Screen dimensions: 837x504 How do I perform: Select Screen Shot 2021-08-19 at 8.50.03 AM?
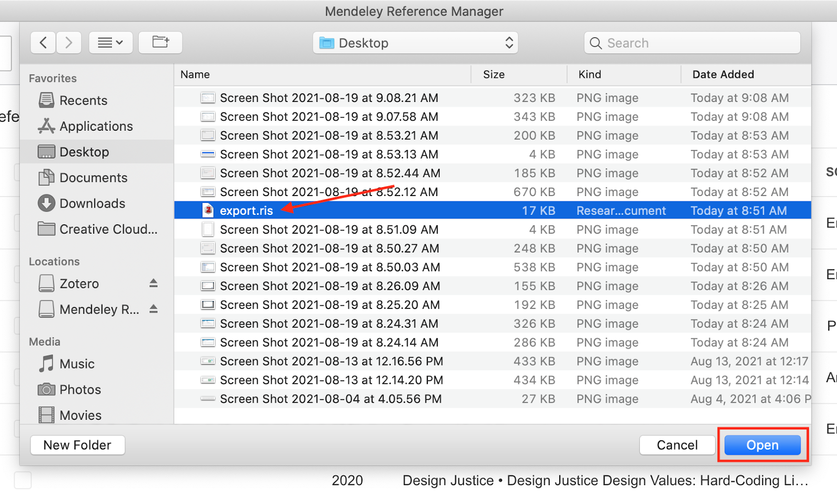(x=493, y=267)
